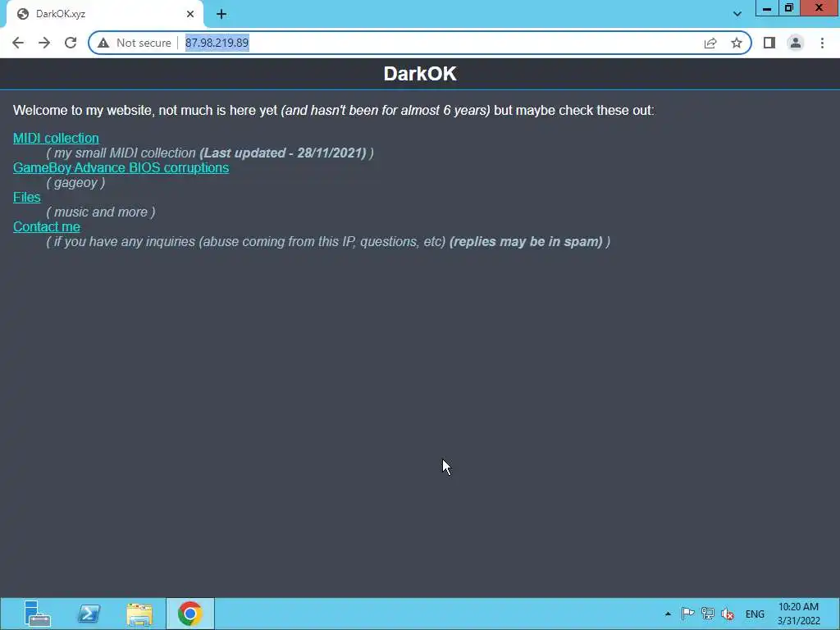This screenshot has width=840, height=630.
Task: Open the browser side panel
Action: (769, 43)
